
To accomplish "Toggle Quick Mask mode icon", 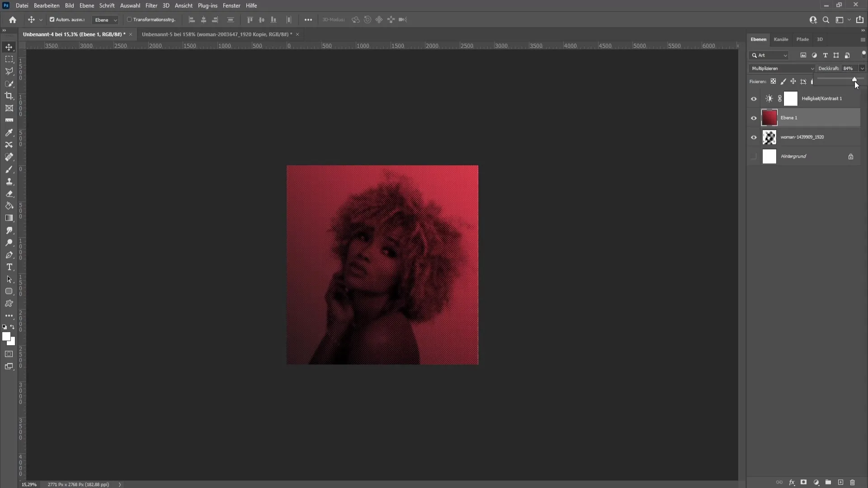I will tap(9, 354).
